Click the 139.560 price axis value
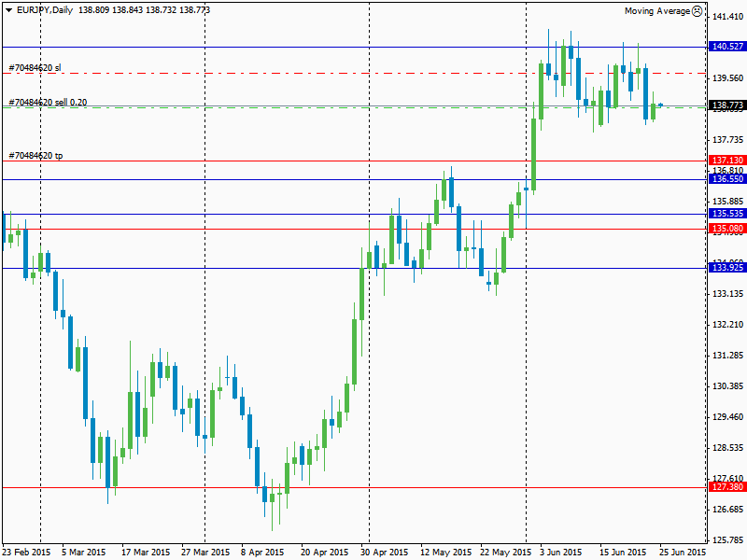The height and width of the screenshot is (560, 747). [727, 78]
